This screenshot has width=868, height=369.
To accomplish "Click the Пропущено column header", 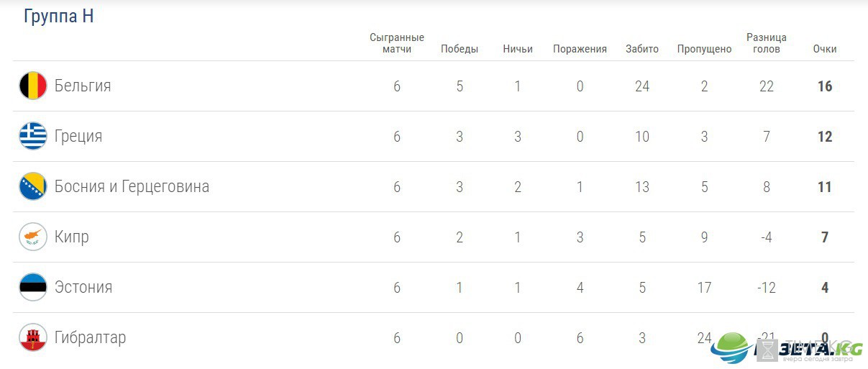I will 704,49.
